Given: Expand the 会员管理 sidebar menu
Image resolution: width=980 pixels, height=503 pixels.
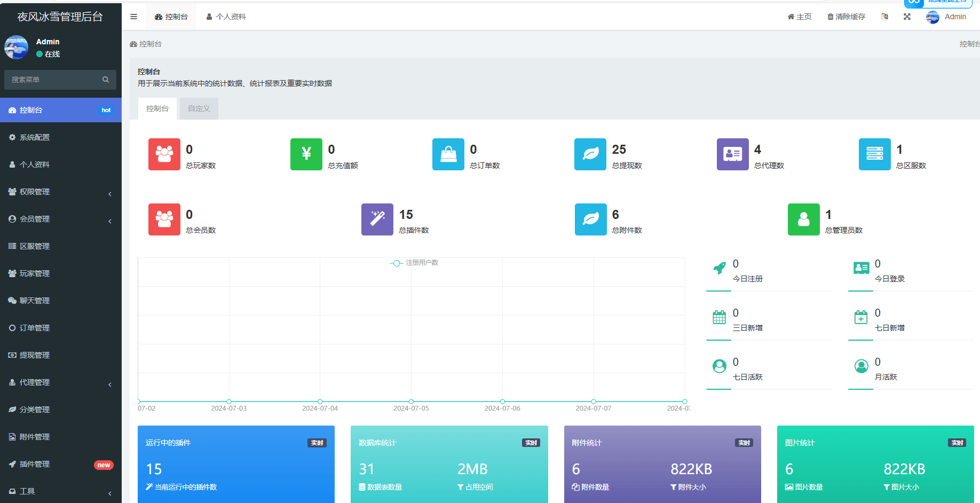Looking at the screenshot, I should 61,219.
